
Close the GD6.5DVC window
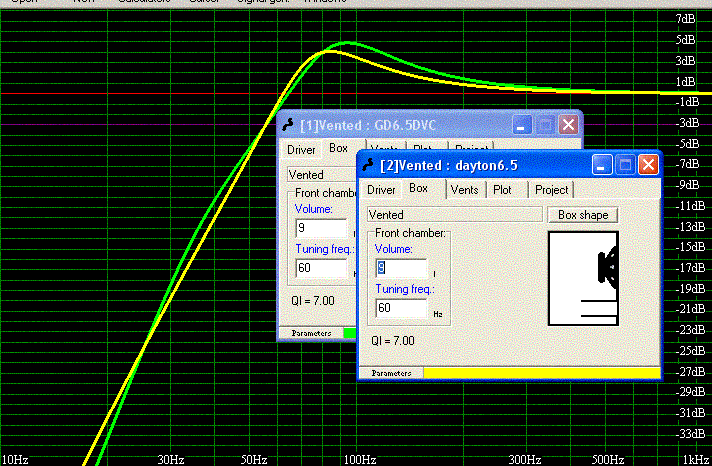(x=568, y=125)
